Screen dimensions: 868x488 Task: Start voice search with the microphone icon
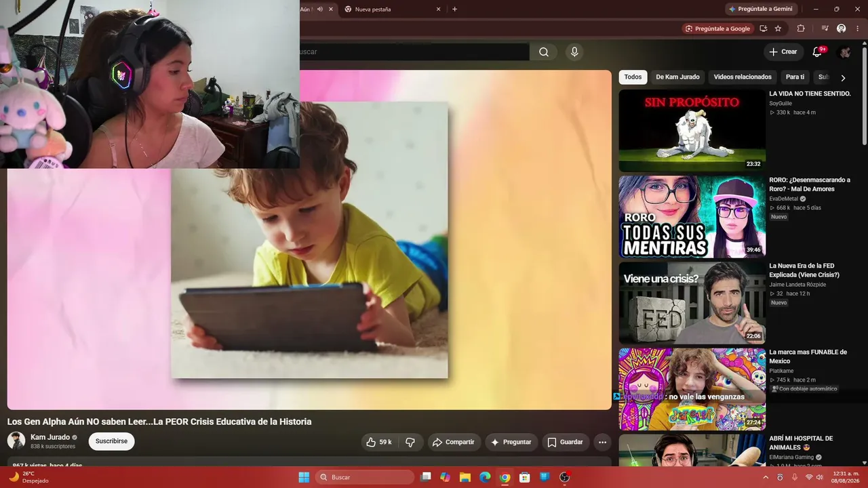click(x=574, y=52)
